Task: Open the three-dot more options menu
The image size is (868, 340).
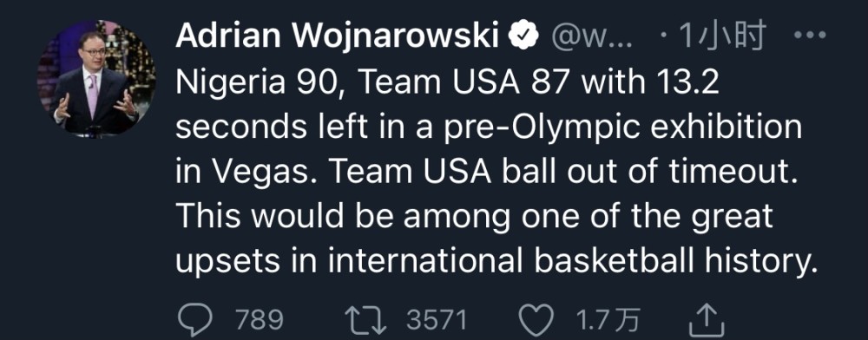Action: click(810, 36)
